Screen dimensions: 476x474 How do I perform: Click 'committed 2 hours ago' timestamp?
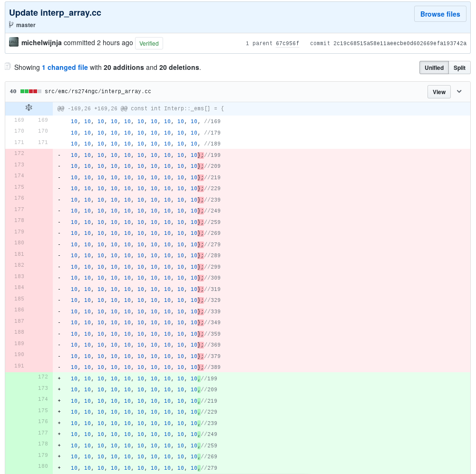(98, 43)
